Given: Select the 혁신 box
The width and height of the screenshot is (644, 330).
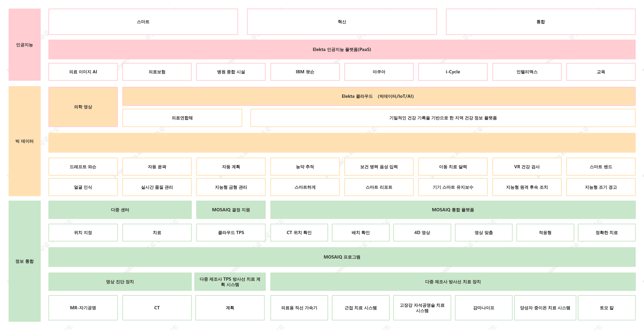Looking at the screenshot, I should 342,22.
